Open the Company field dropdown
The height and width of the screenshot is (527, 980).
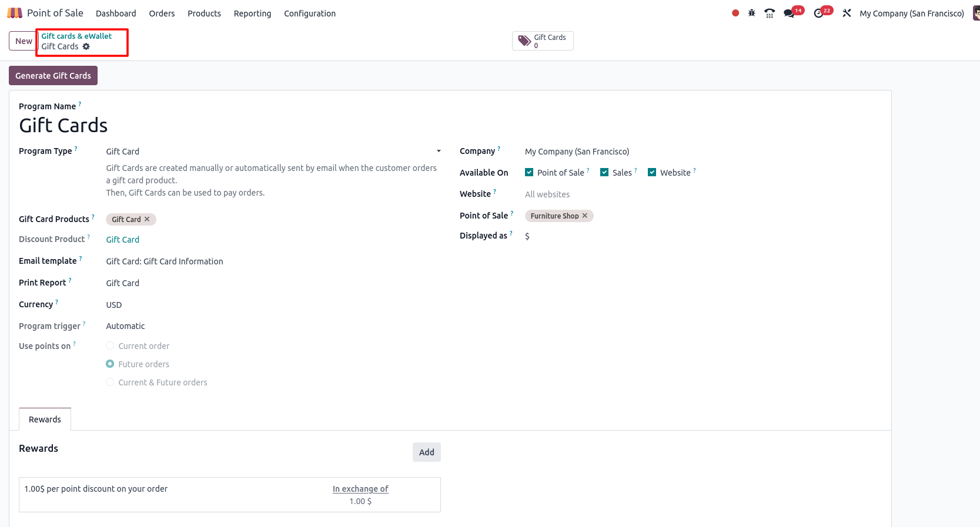tap(703, 152)
